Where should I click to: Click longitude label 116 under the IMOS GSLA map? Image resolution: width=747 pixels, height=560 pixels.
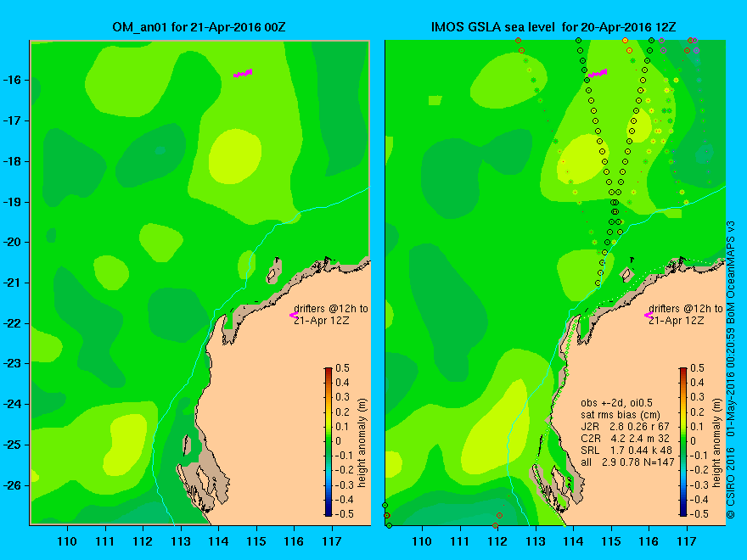(649, 541)
